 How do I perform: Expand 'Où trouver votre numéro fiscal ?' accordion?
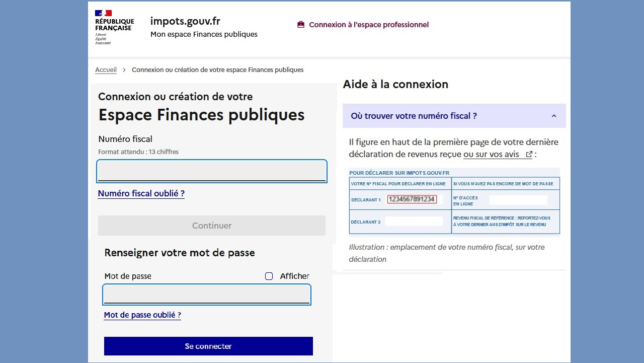(x=414, y=116)
